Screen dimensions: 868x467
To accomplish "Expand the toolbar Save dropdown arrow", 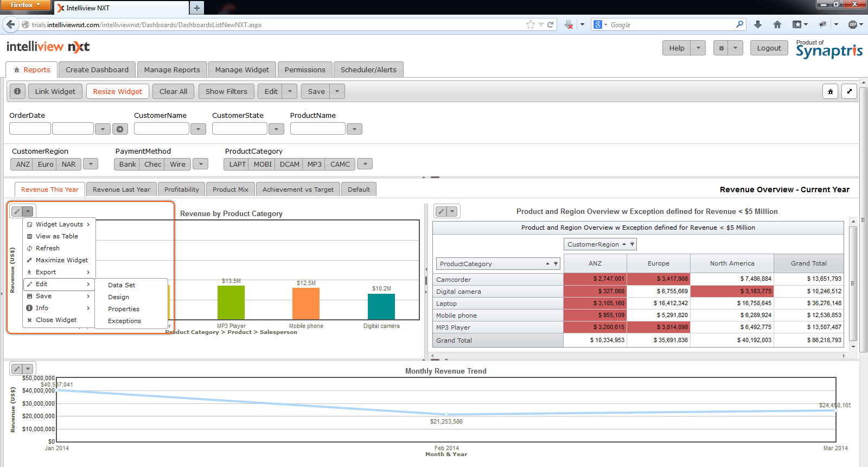I will (337, 91).
